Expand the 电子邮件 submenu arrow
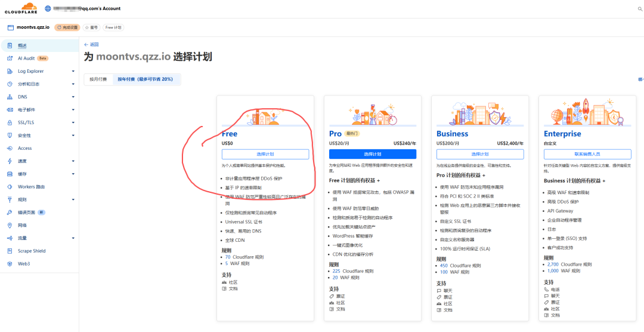 (73, 110)
